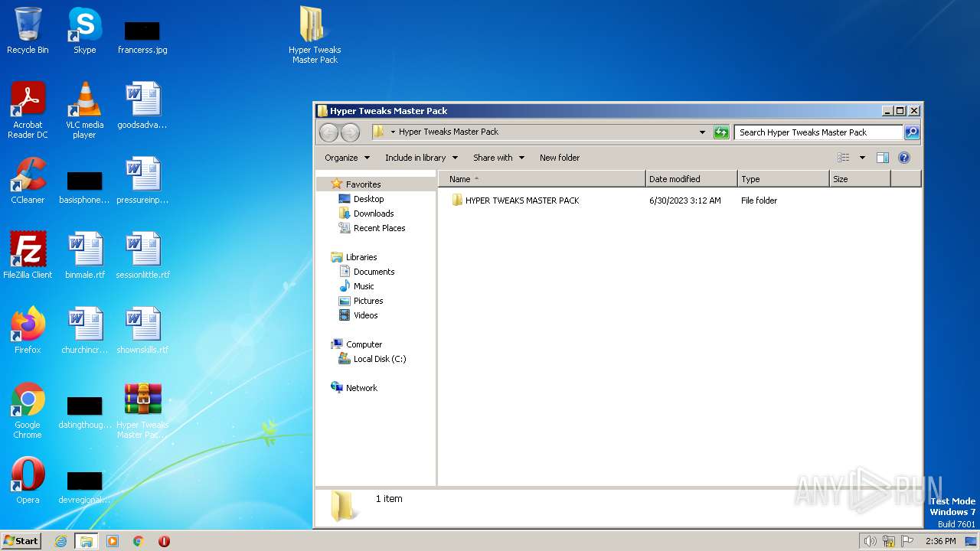Open the Action Center flag icon
The height and width of the screenshot is (551, 980).
pos(906,541)
